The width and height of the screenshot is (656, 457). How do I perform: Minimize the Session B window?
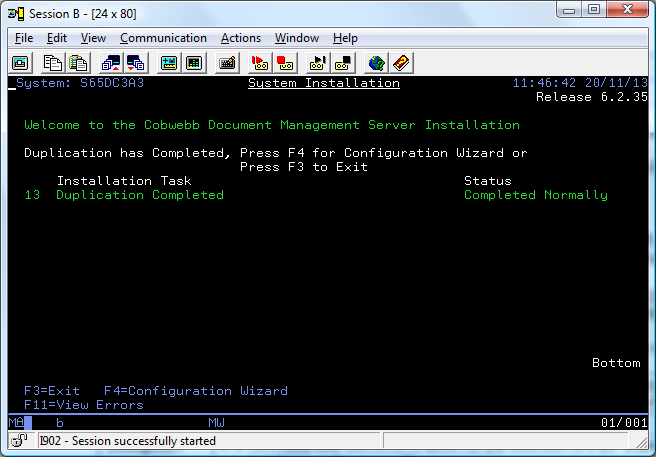(569, 10)
